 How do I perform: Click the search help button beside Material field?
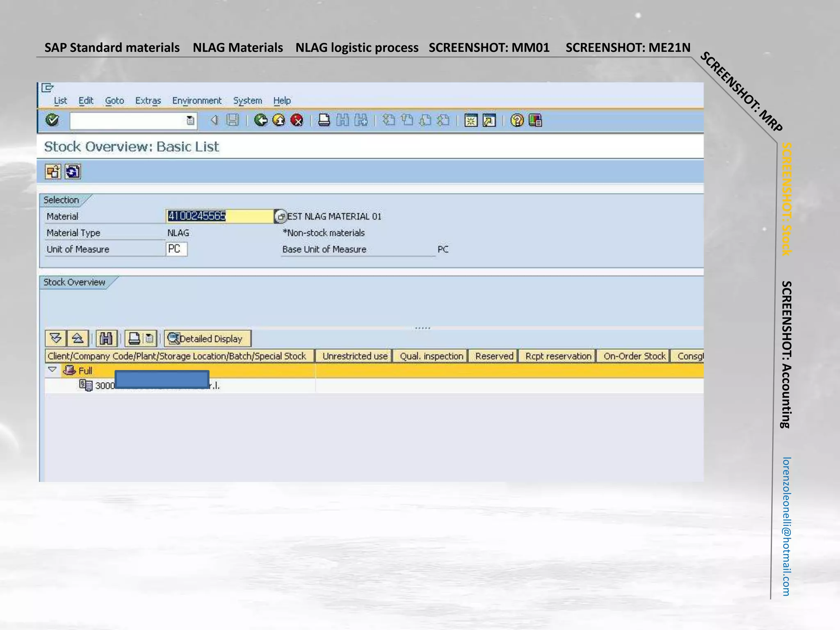pyautogui.click(x=281, y=216)
